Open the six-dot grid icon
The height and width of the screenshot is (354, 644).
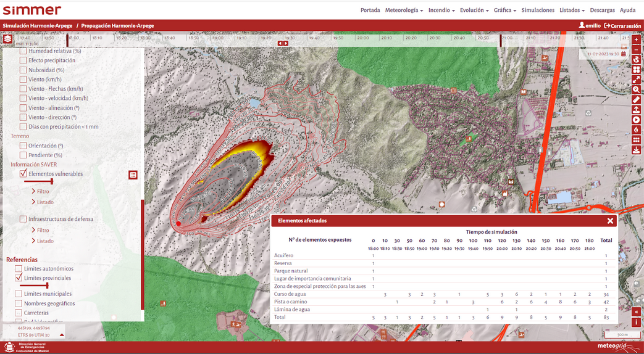636,140
